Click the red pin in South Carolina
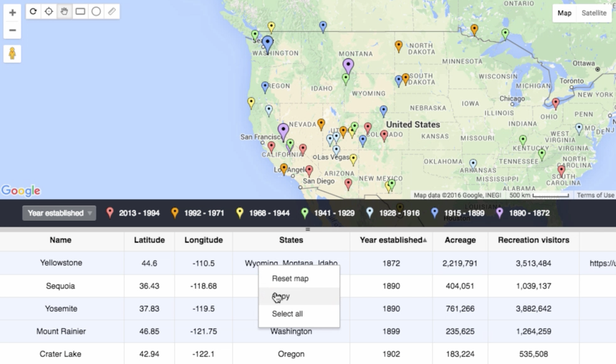The height and width of the screenshot is (364, 616). [561, 170]
